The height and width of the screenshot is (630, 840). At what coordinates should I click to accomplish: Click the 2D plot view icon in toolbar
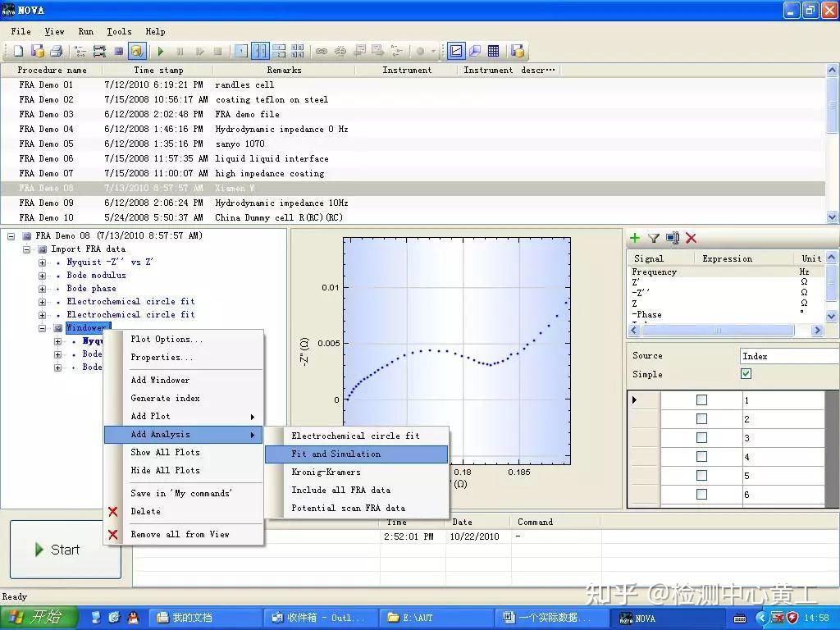coord(455,51)
